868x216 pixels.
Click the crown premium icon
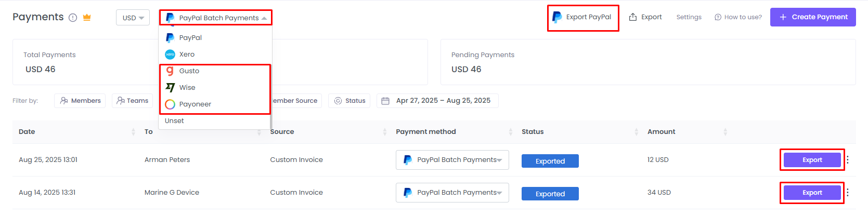(x=87, y=17)
